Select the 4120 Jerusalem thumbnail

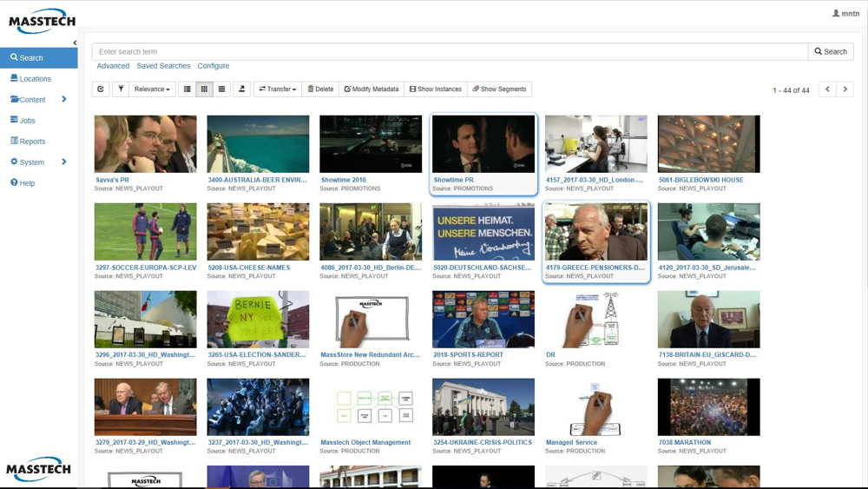(x=708, y=232)
